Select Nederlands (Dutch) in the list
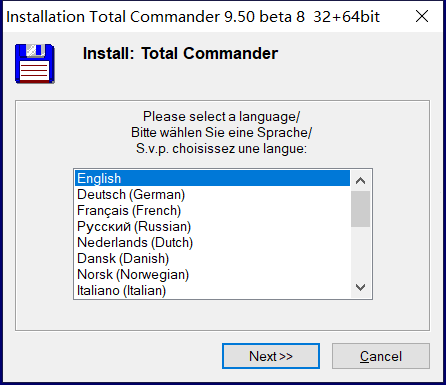This screenshot has width=446, height=385. (x=212, y=242)
